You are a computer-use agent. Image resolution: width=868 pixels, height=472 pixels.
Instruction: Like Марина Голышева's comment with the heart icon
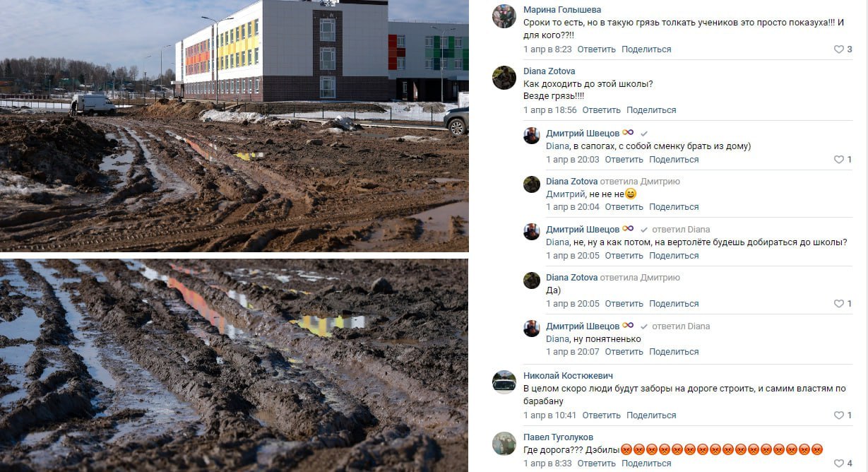pyautogui.click(x=839, y=49)
